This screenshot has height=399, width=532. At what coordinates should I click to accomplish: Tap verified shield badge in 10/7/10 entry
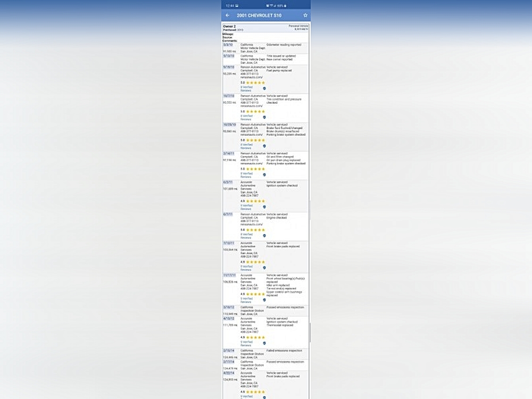(x=264, y=117)
